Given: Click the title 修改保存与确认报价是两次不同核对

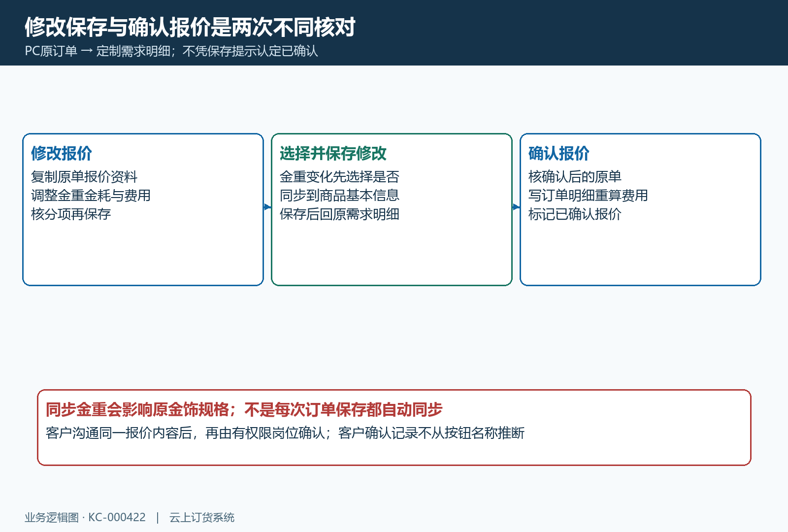Looking at the screenshot, I should pyautogui.click(x=190, y=27).
